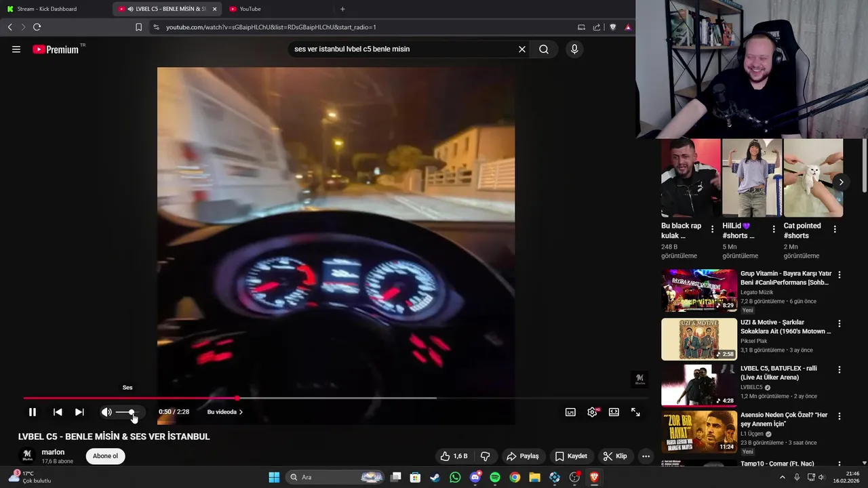
Task: Bookmark this page icon
Action: point(138,27)
